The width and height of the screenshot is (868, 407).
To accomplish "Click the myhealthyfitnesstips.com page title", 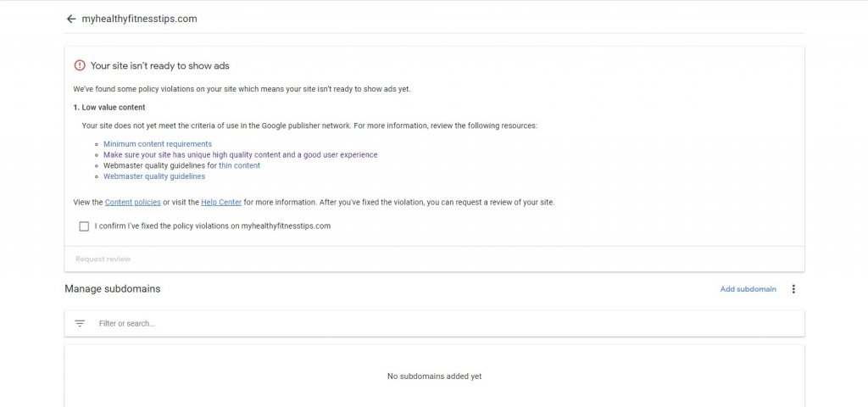I will pos(140,19).
